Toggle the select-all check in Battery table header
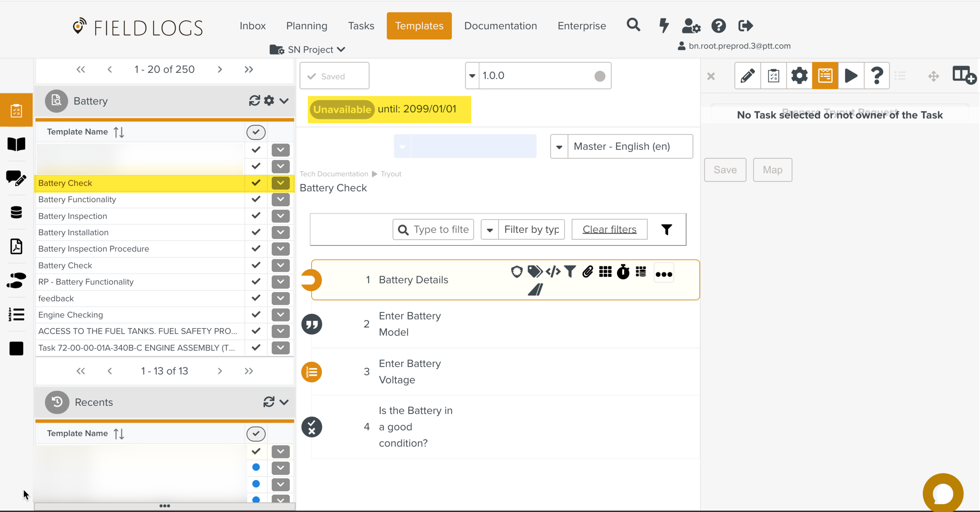 [x=256, y=132]
